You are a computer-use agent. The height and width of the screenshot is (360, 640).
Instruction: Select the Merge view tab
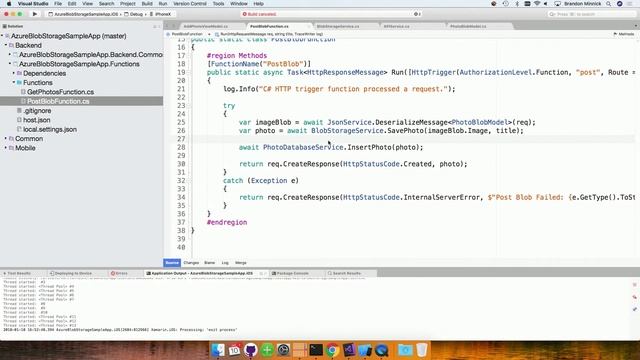[241, 262]
